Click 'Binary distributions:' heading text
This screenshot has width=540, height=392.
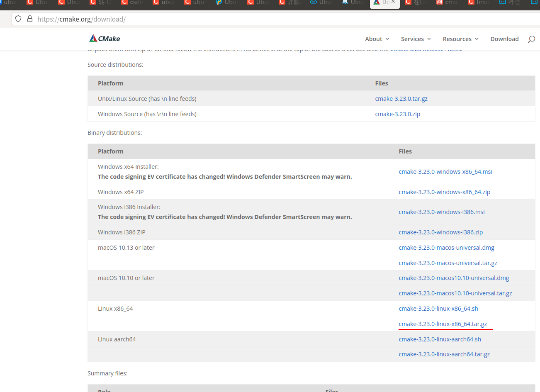(115, 133)
